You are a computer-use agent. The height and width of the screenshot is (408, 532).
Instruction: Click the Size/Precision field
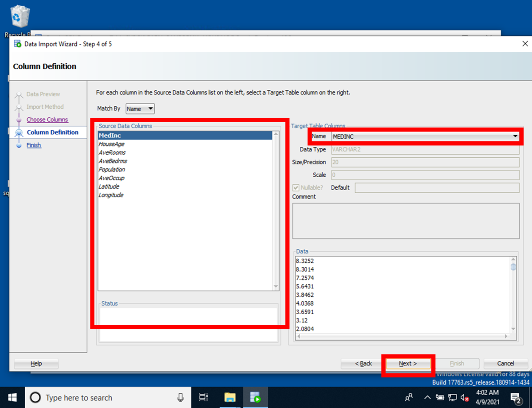point(425,162)
